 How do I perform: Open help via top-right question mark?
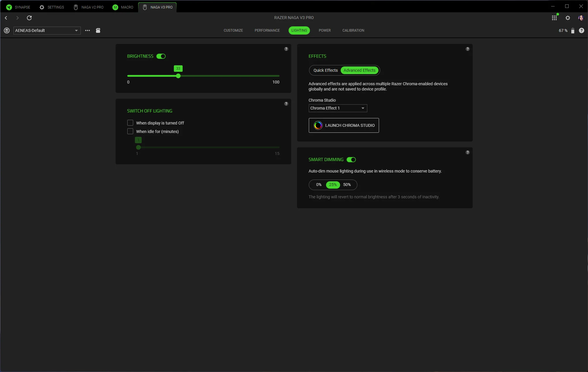pyautogui.click(x=582, y=30)
